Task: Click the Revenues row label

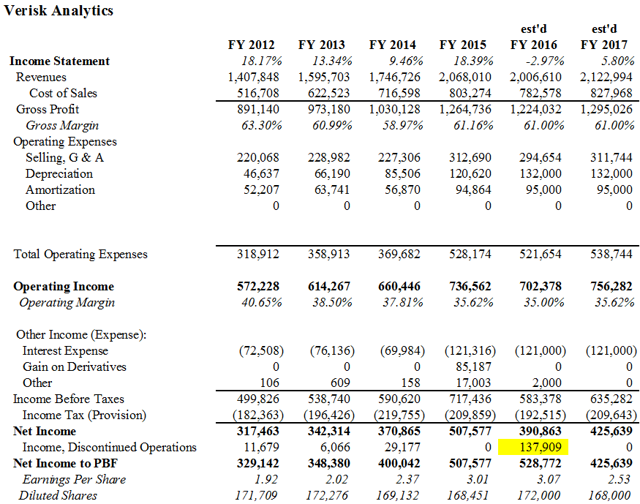Action: tap(41, 77)
